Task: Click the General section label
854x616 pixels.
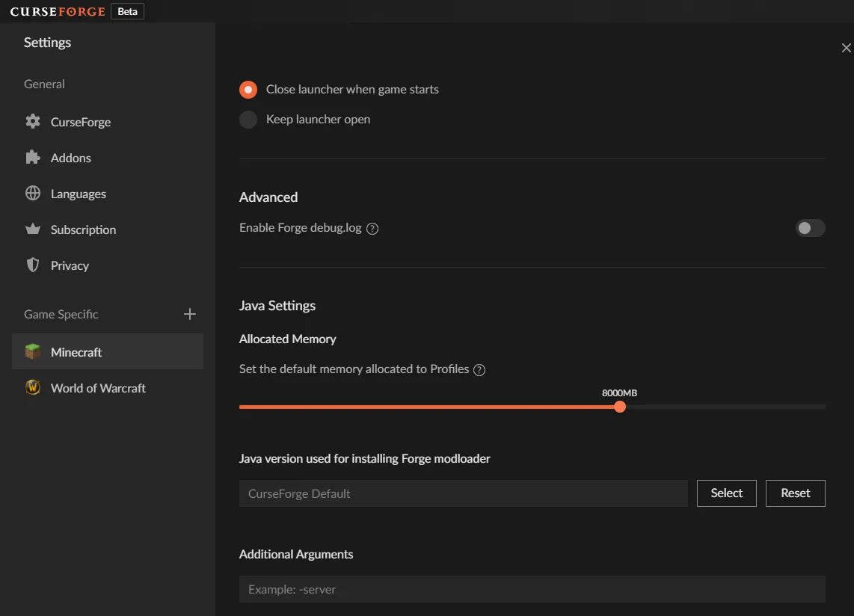Action: [44, 84]
